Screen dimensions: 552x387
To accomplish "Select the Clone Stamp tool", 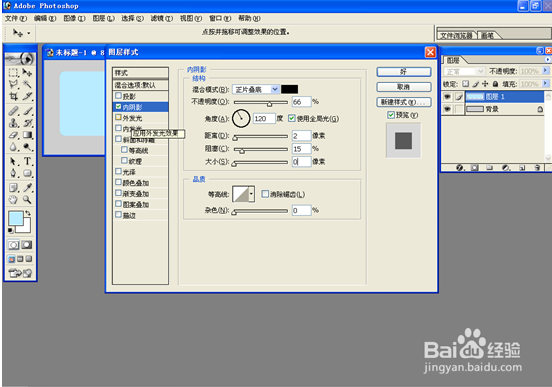I will click(x=13, y=123).
